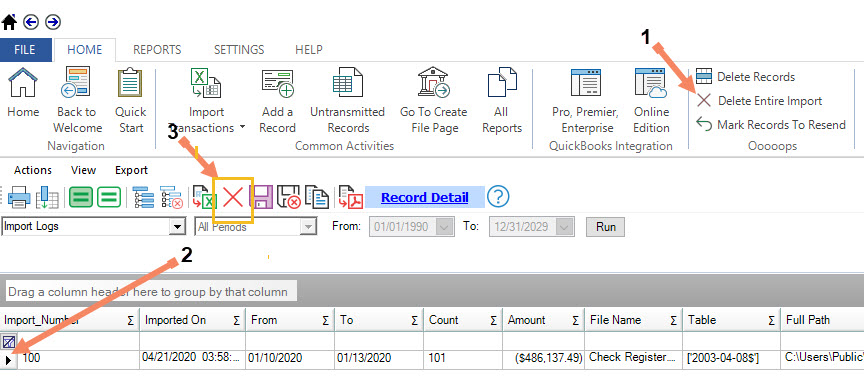Click Mark Records To Resend
864x388 pixels.
(771, 125)
